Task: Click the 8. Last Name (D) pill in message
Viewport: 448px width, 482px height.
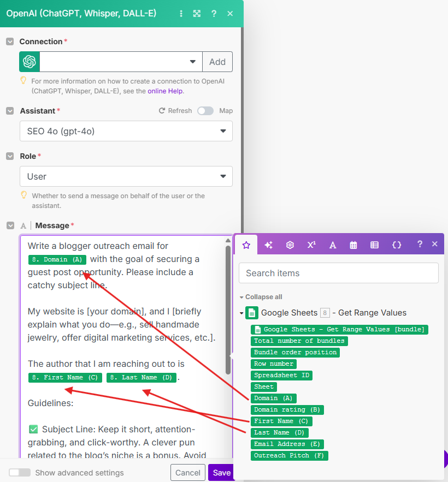Action: click(142, 378)
